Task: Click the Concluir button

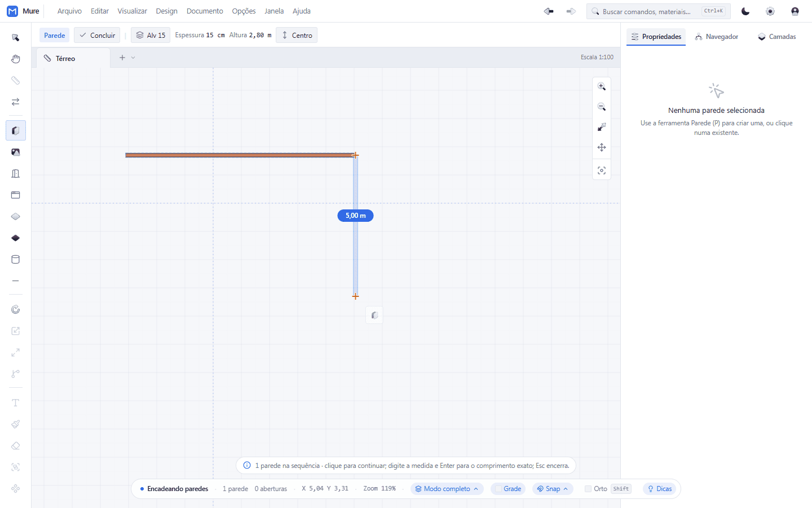Action: pyautogui.click(x=97, y=35)
